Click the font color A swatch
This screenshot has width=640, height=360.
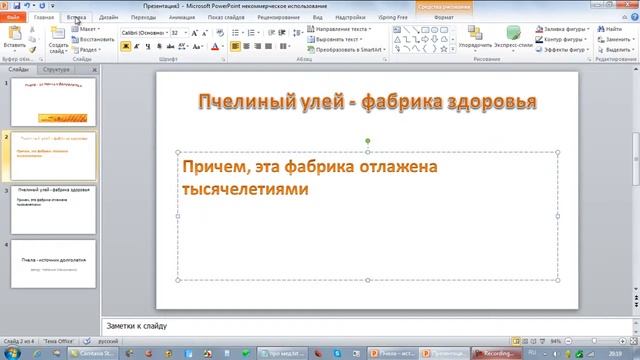coord(215,47)
